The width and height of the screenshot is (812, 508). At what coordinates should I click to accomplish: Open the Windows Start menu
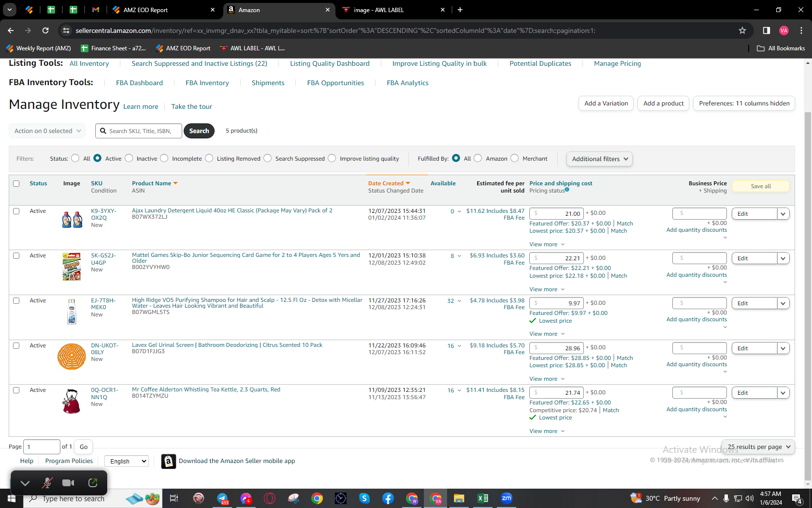coord(12,498)
